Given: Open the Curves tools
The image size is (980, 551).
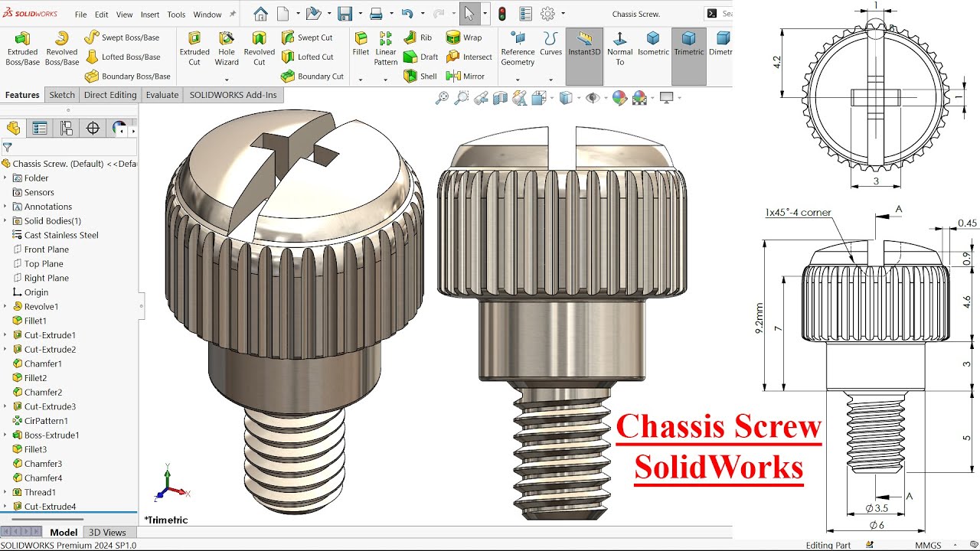Looking at the screenshot, I should tap(550, 44).
